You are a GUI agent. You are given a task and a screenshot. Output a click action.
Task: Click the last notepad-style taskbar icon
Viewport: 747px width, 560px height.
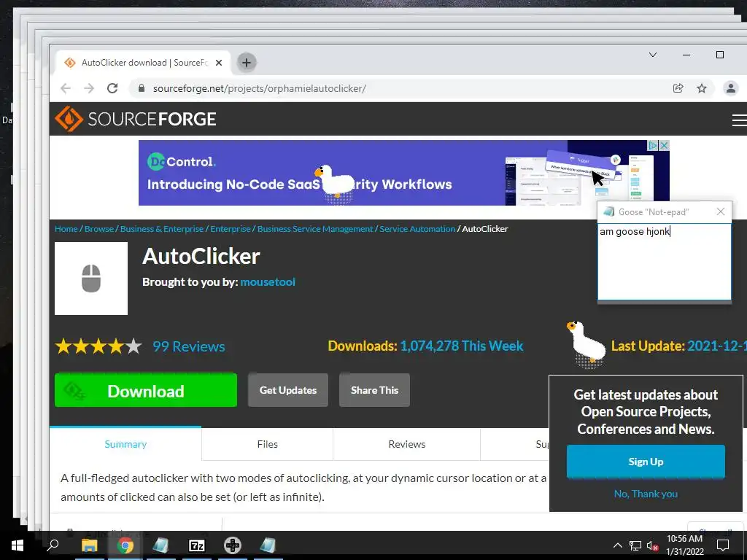coord(268,545)
